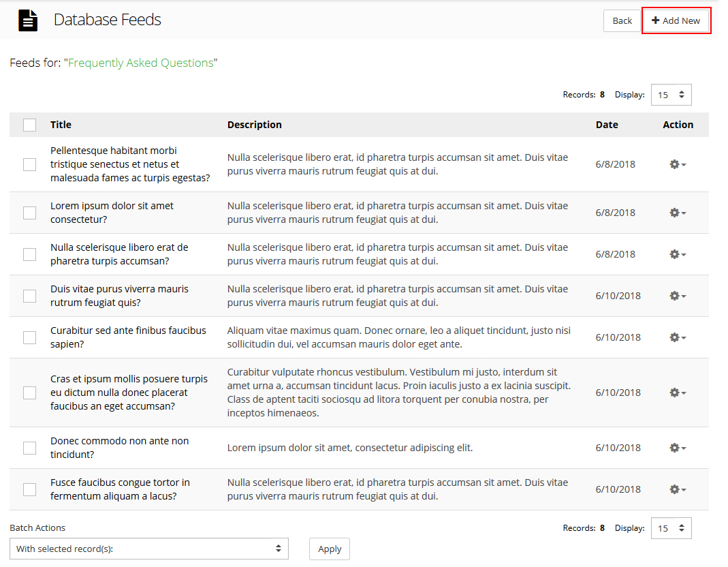Screen dimensions: 728x567
Task: Open the Frequently Asked Questions link
Action: tap(141, 63)
